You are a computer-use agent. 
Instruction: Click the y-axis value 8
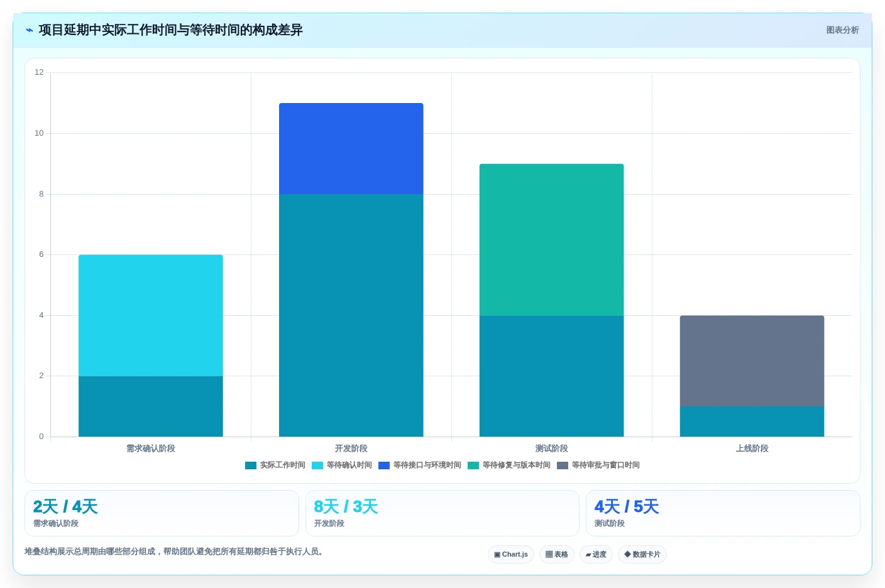(x=41, y=194)
